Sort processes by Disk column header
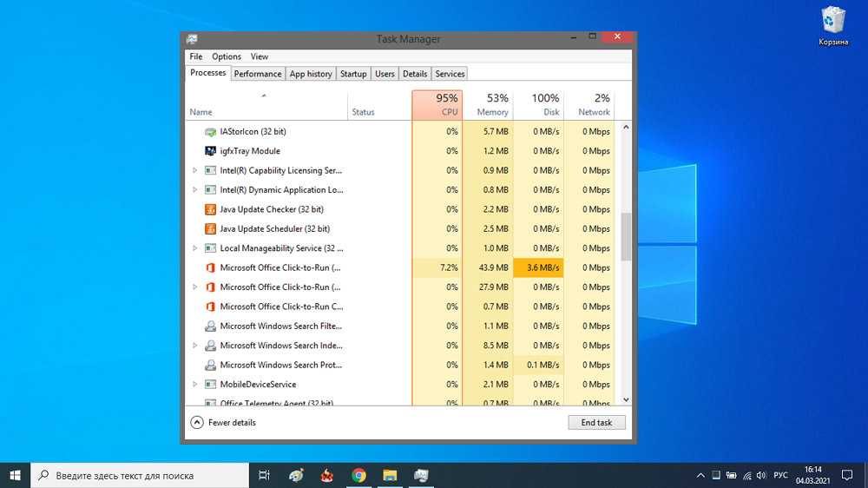 (x=538, y=105)
